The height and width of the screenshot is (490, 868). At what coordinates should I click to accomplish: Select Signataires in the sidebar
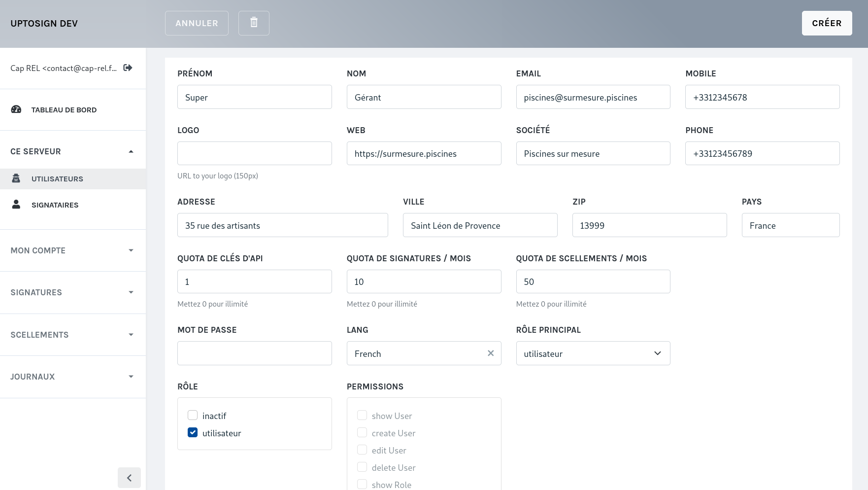point(73,205)
